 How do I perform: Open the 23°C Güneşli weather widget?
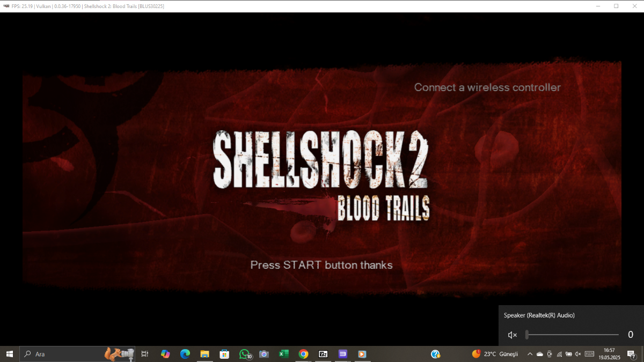pyautogui.click(x=495, y=354)
